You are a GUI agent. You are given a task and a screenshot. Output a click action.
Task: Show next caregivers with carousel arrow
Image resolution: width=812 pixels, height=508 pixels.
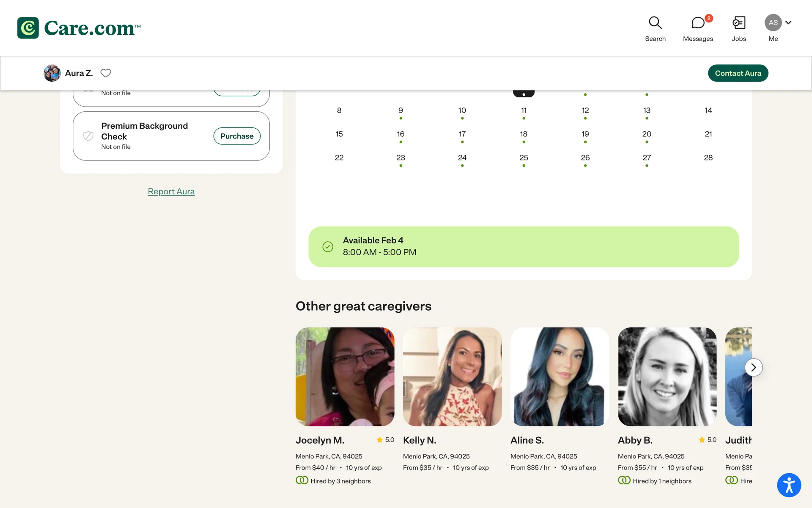pos(753,367)
